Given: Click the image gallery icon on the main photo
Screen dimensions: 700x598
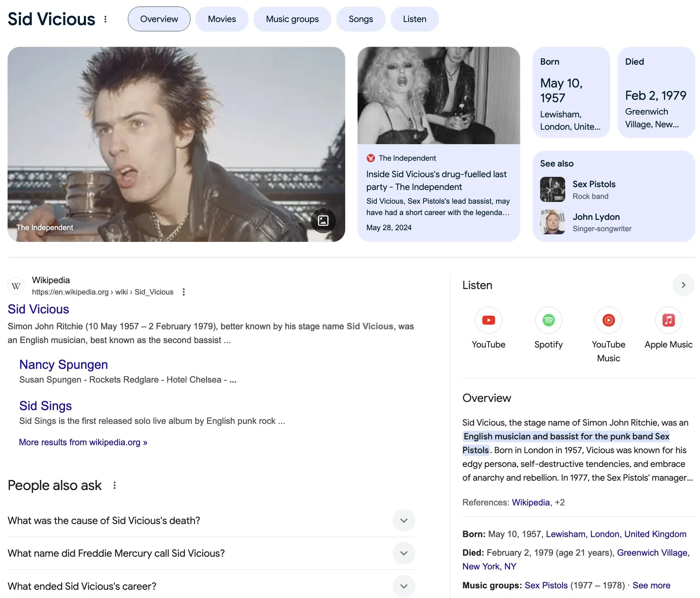Looking at the screenshot, I should [x=323, y=221].
